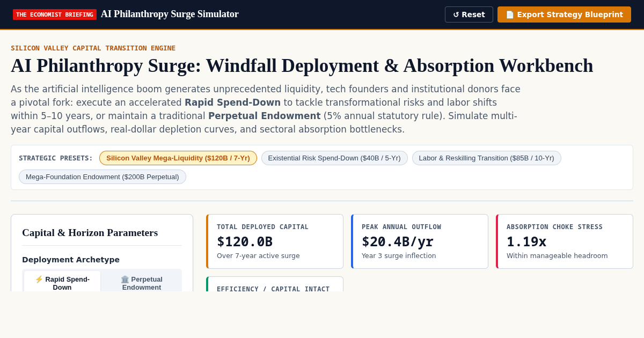Select the 1.19x absorption choke stress value
The image size is (644, 338).
[526, 241]
